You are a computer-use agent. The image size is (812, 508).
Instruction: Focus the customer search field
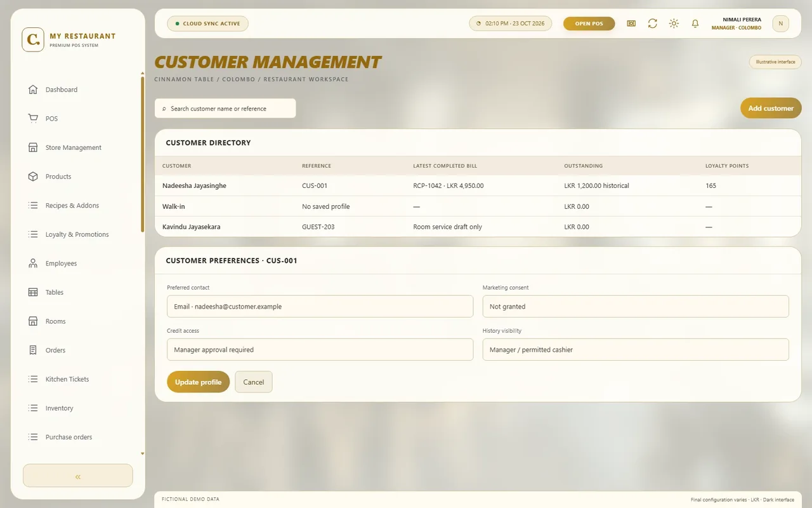(225, 109)
